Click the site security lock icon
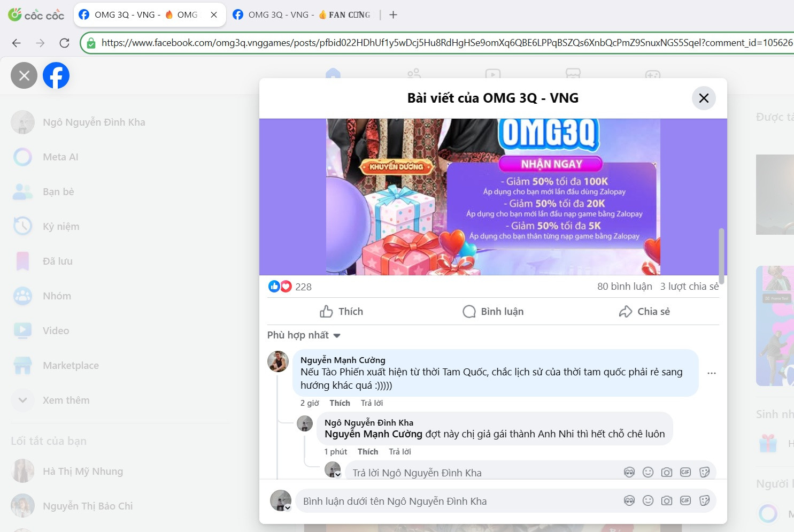 coord(91,43)
